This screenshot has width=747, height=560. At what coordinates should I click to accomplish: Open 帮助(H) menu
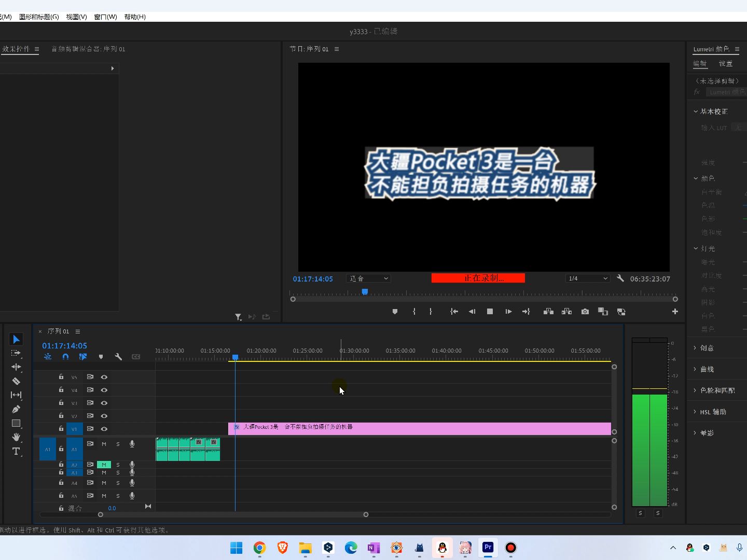tap(135, 17)
